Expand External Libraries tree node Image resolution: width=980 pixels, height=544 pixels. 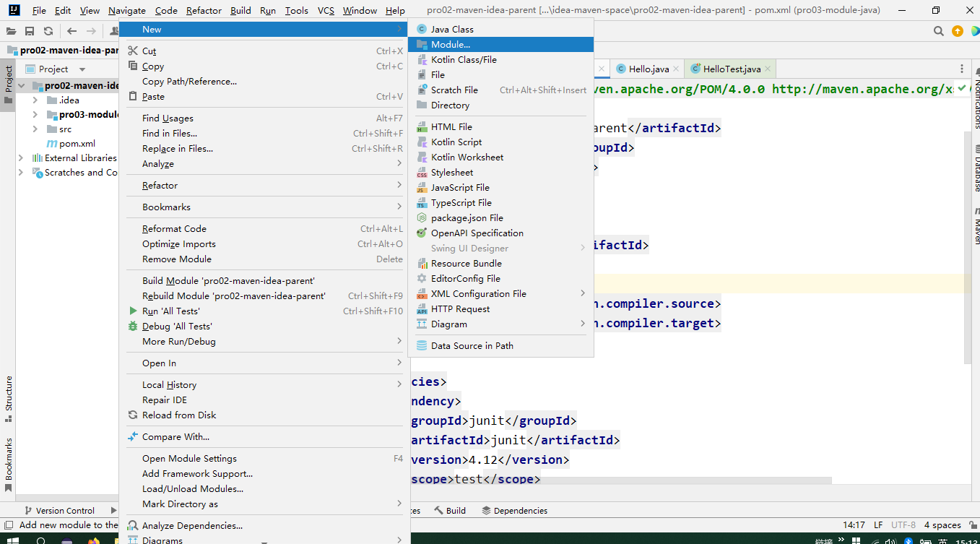tap(21, 157)
